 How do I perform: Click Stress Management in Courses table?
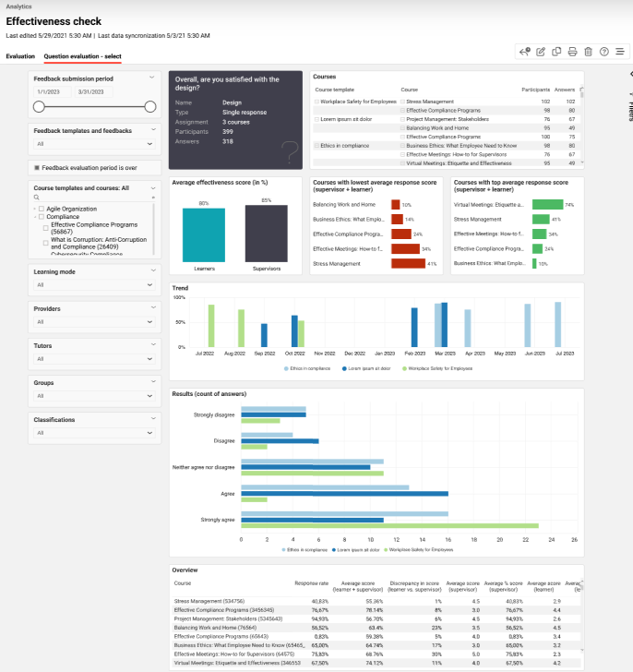pos(430,102)
